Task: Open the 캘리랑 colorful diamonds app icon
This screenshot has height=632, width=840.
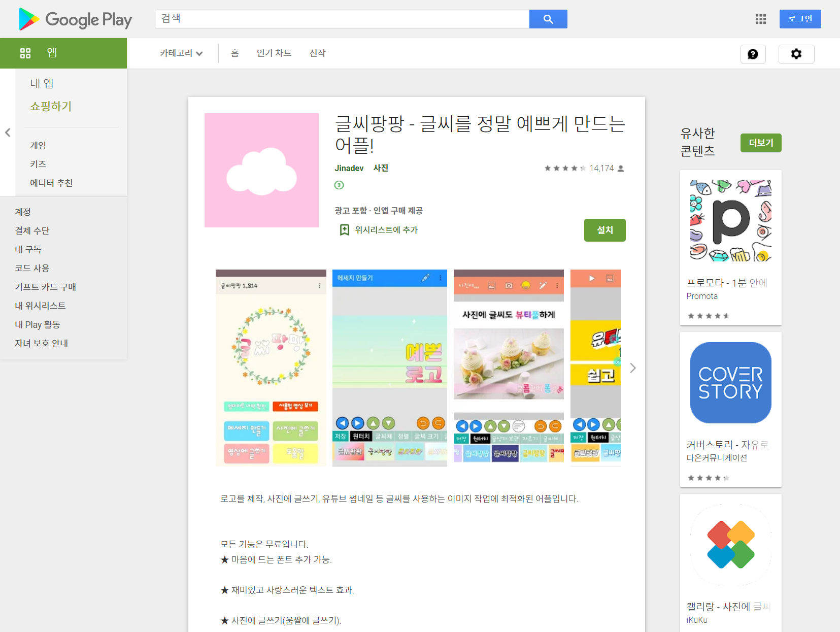Action: pos(731,545)
